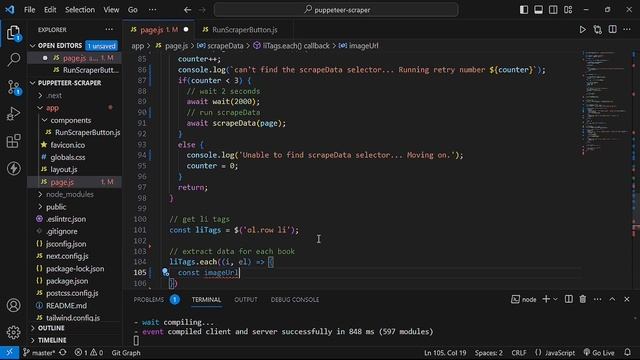
Task: Click Ln 105, Col 19 go-to-line indicator
Action: [445, 353]
